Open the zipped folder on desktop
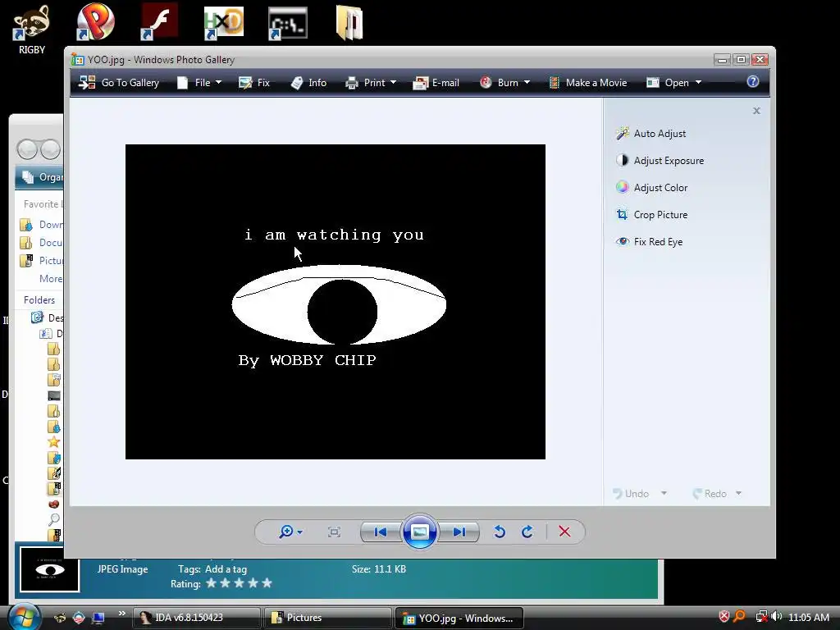840x630 pixels. coord(349,23)
